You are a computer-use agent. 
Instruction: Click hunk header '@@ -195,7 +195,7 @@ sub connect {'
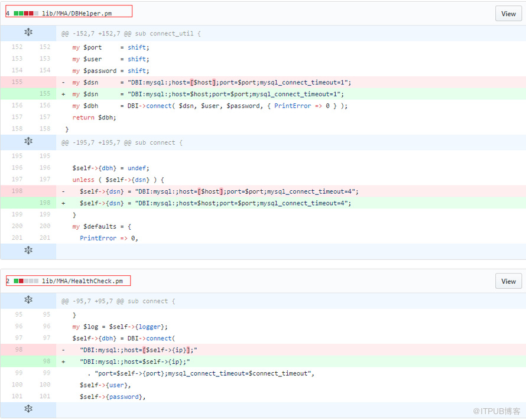click(122, 142)
